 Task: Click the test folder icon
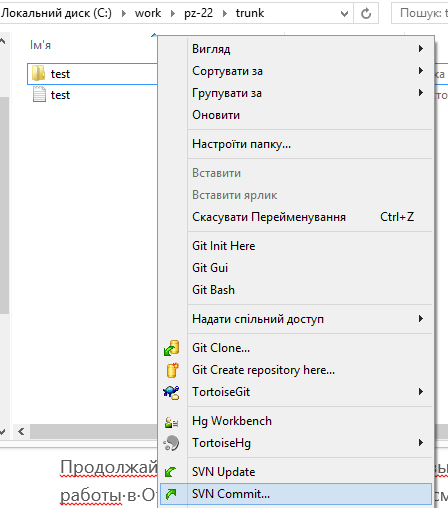coord(39,73)
